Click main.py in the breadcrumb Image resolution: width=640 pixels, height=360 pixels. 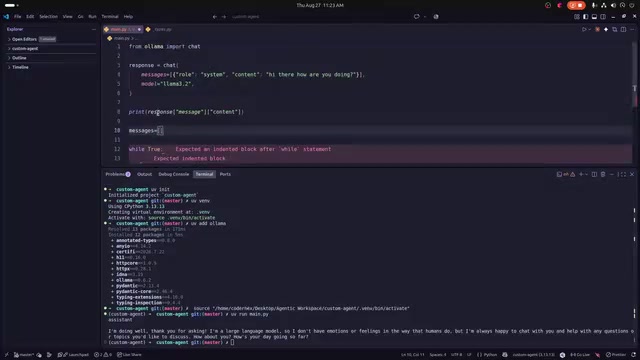tap(122, 38)
